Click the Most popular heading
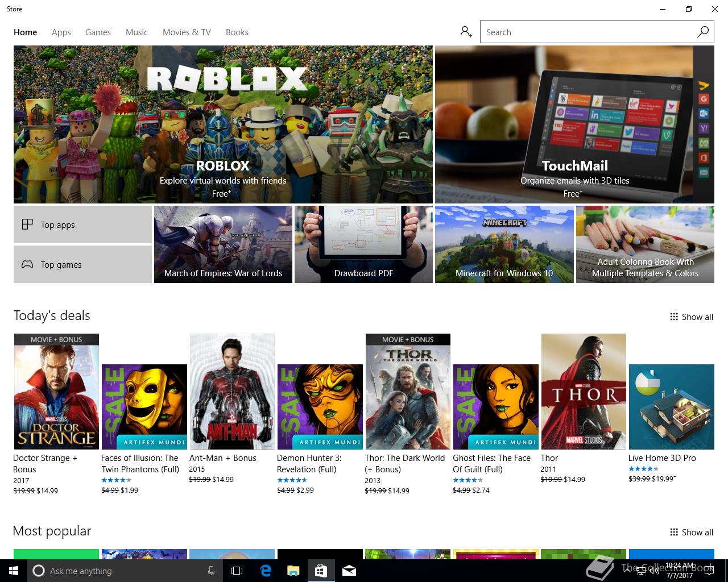Viewport: 728px width, 582px height. pos(52,531)
